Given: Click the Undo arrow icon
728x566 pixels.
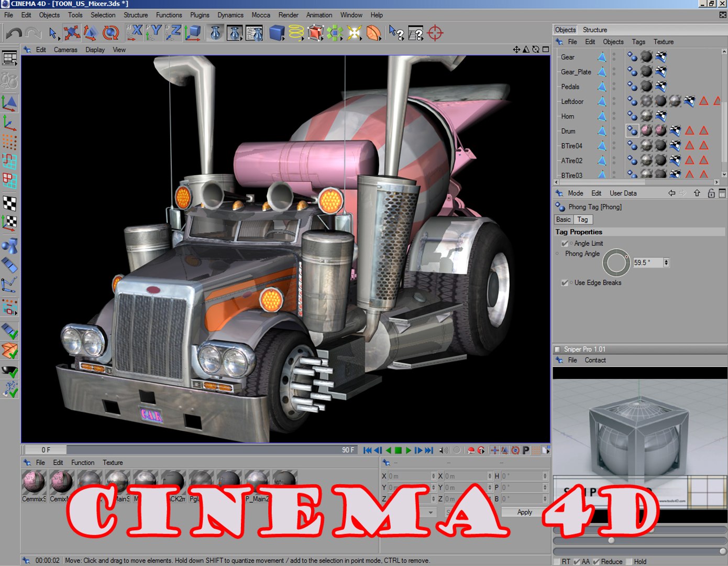Looking at the screenshot, I should click(x=14, y=33).
